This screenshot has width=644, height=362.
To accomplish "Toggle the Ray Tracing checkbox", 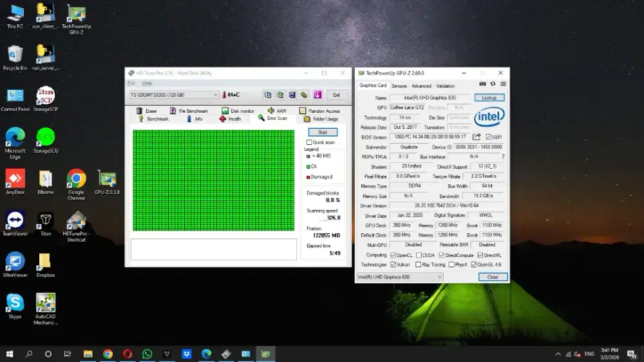I will (418, 265).
